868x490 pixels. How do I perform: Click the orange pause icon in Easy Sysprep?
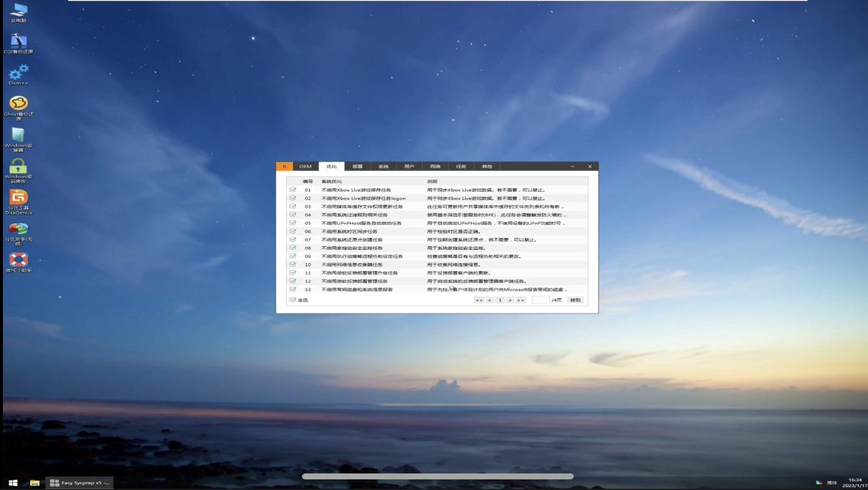click(x=284, y=166)
